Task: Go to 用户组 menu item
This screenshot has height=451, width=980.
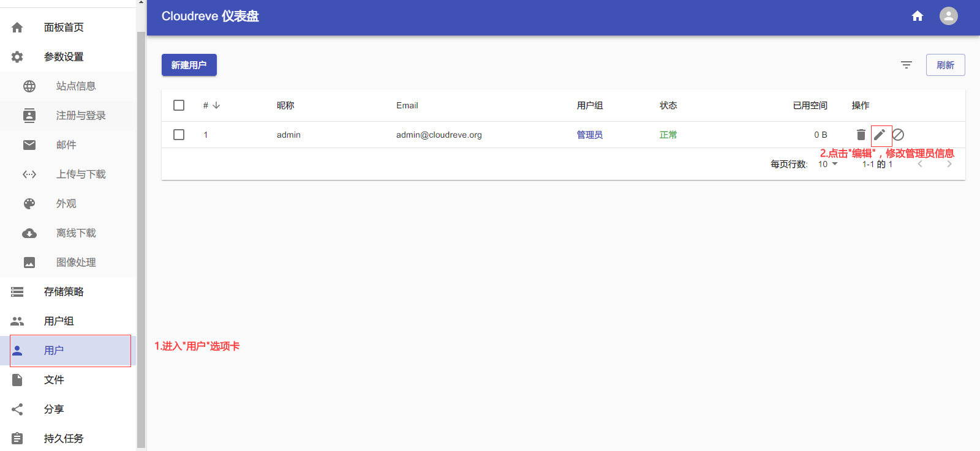Action: click(x=59, y=321)
